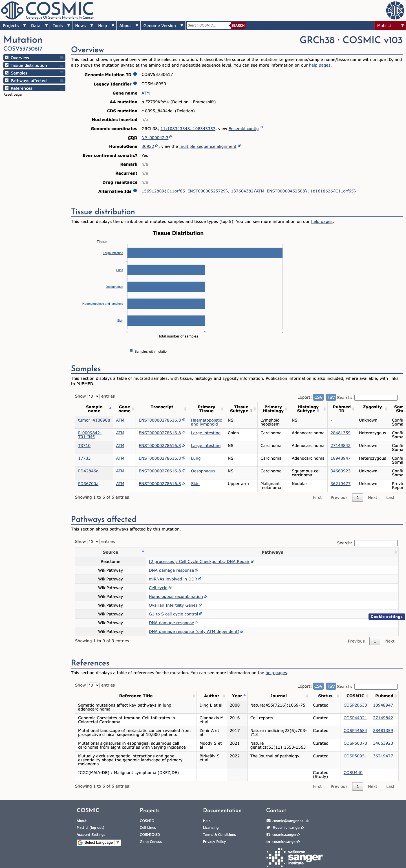Open the Select Language dropdown in footer
The height and width of the screenshot is (868, 406).
[99, 842]
